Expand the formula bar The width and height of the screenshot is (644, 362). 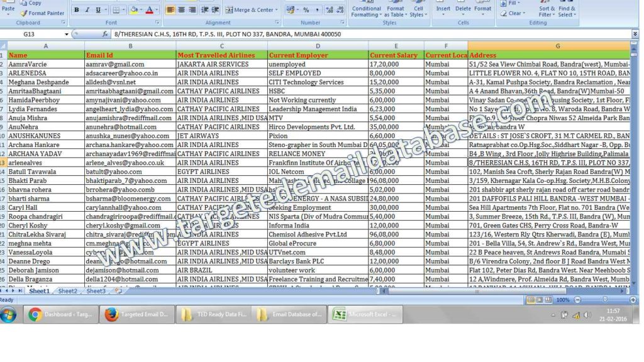pyautogui.click(x=635, y=34)
